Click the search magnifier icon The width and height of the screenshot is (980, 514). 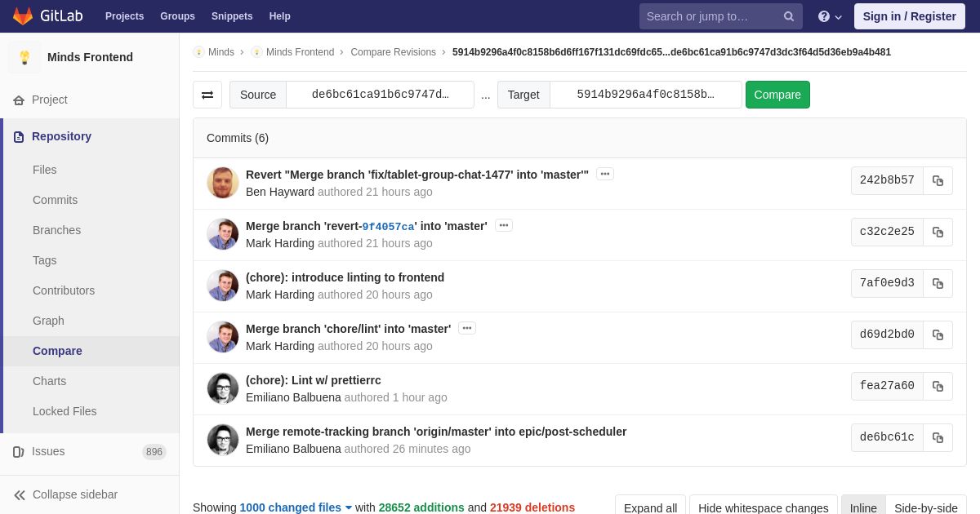coord(788,16)
